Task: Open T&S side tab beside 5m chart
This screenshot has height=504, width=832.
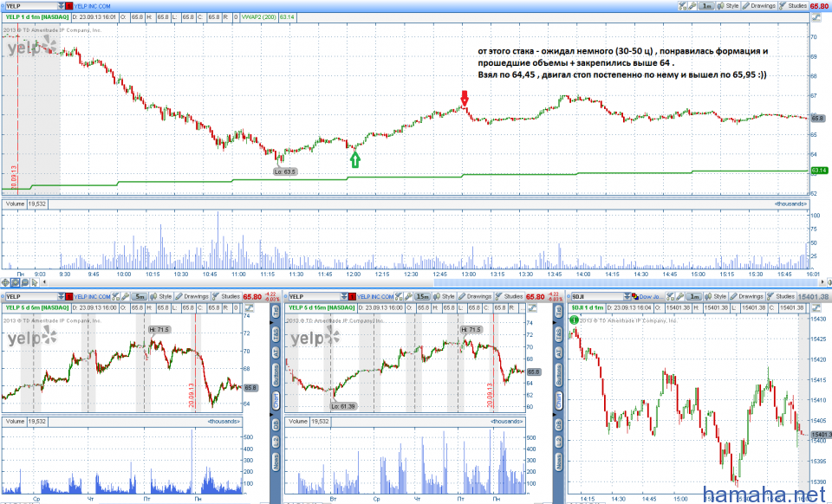Action: 276,334
